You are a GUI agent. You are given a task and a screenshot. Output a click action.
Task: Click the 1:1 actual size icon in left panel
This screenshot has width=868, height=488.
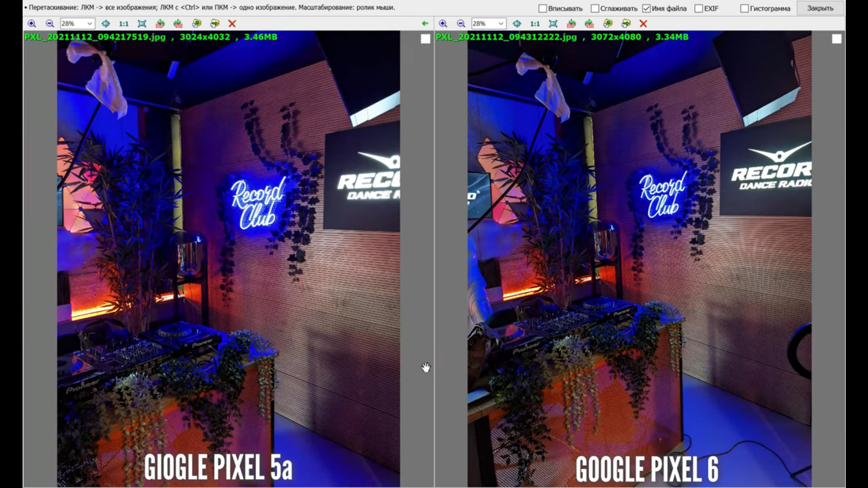pyautogui.click(x=123, y=23)
